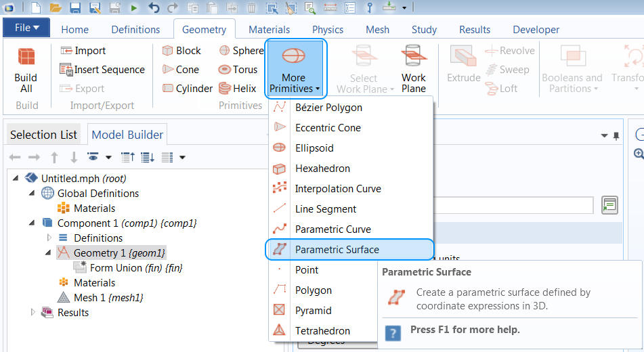
Task: Choose Parametric Curve from the menu
Action: (351, 229)
